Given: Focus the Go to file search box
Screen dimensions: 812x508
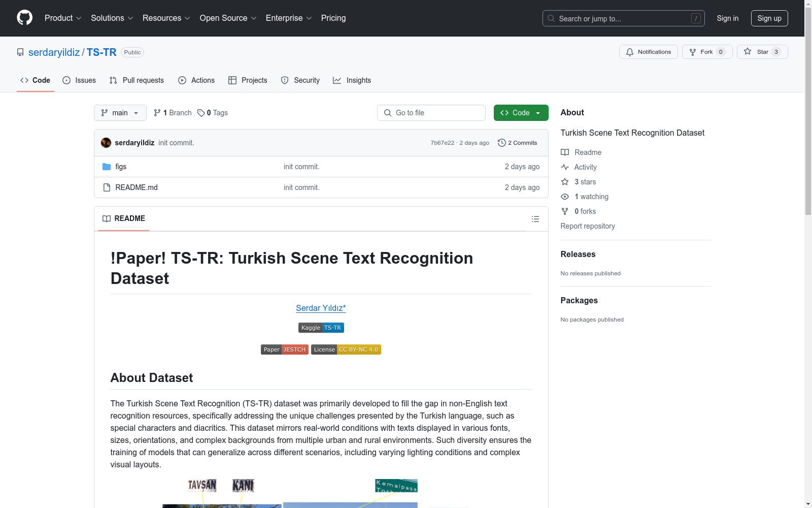Looking at the screenshot, I should [x=431, y=113].
